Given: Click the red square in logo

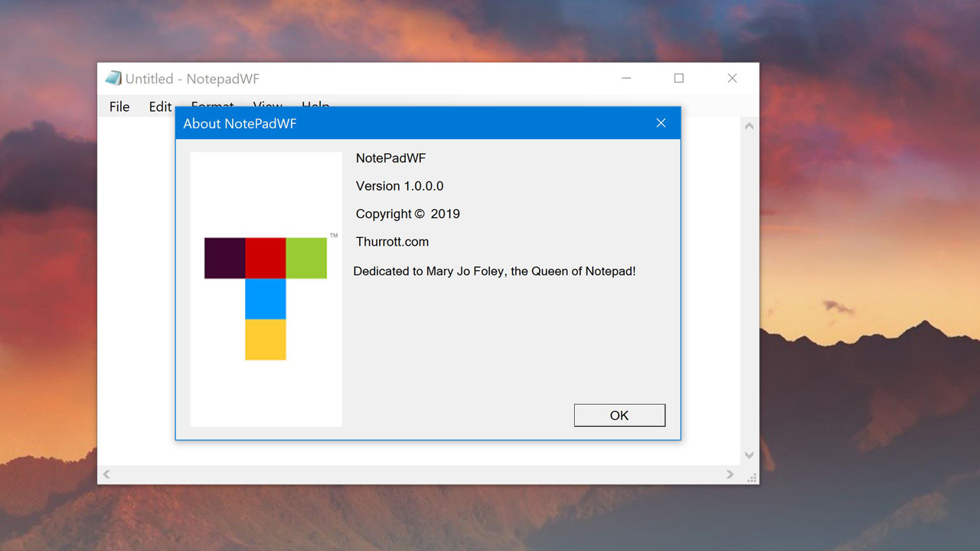Looking at the screenshot, I should pyautogui.click(x=265, y=258).
